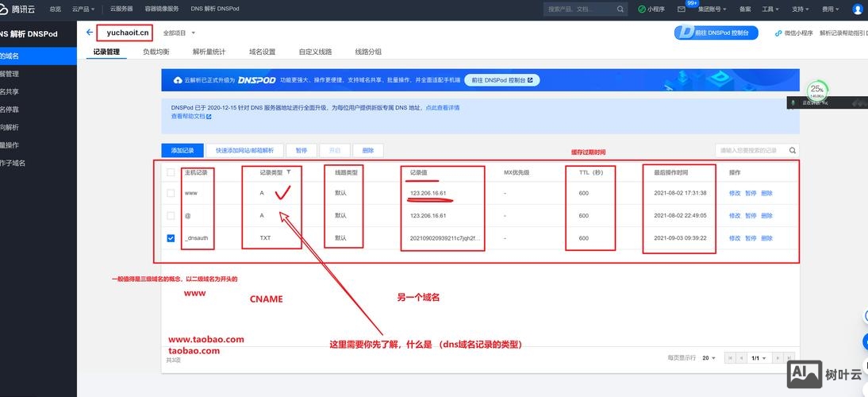Switch to the 负载均衡 tab
Screen dimensions: 868x397
[x=156, y=52]
